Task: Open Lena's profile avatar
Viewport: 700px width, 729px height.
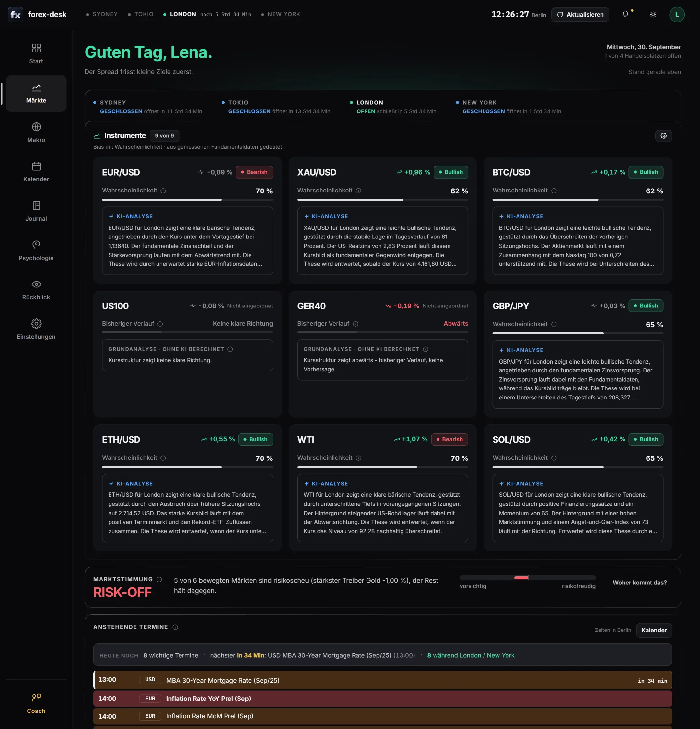Action: click(677, 15)
